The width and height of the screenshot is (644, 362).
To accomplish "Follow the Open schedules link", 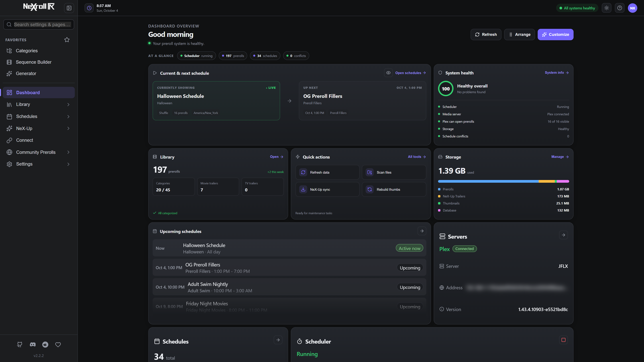I will click(x=411, y=73).
